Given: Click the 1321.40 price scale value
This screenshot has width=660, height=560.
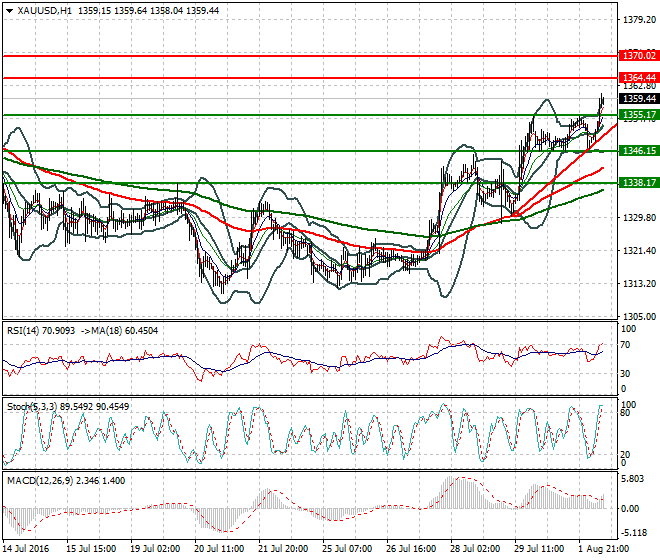Looking at the screenshot, I should click(x=639, y=251).
